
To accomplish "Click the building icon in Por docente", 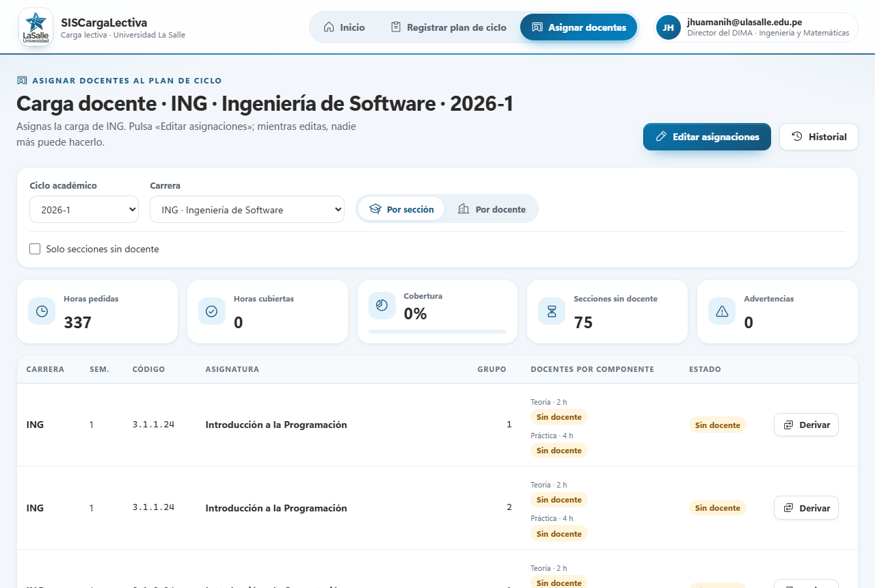I will [x=463, y=209].
